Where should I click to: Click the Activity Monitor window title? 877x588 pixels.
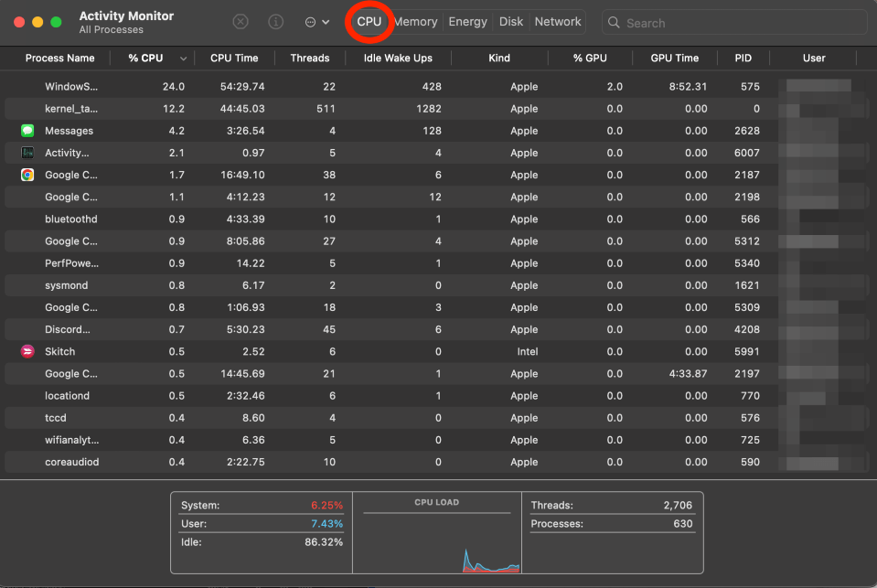point(126,16)
